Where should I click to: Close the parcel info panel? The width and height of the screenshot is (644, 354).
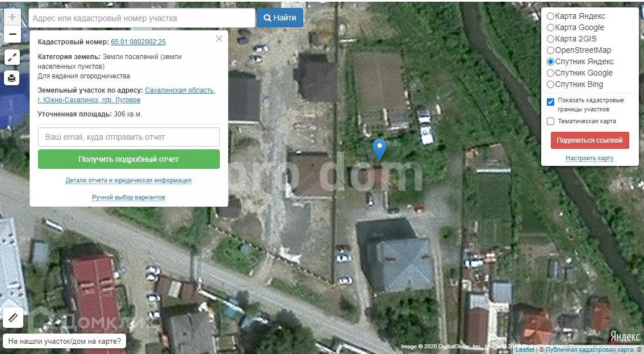(x=219, y=39)
